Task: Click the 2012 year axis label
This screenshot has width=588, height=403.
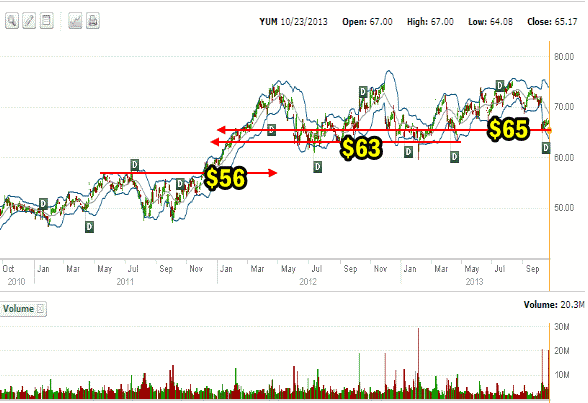Action: (x=308, y=282)
